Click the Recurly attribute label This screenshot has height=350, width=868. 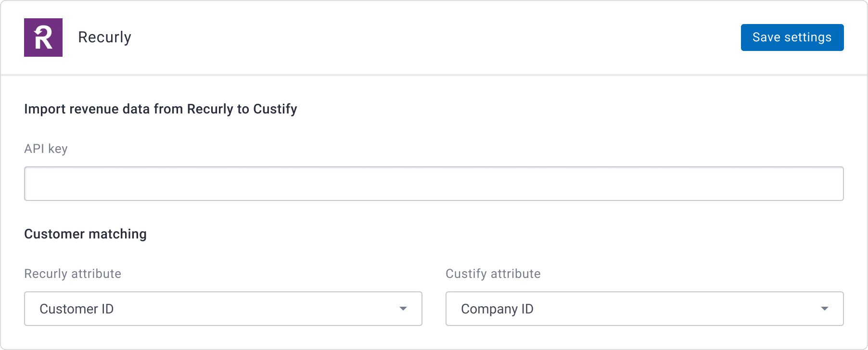pyautogui.click(x=73, y=274)
